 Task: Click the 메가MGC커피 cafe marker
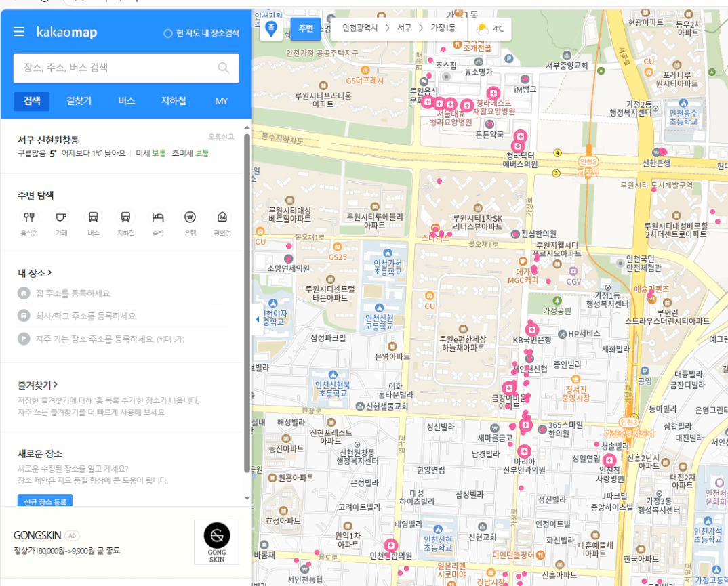point(523,261)
